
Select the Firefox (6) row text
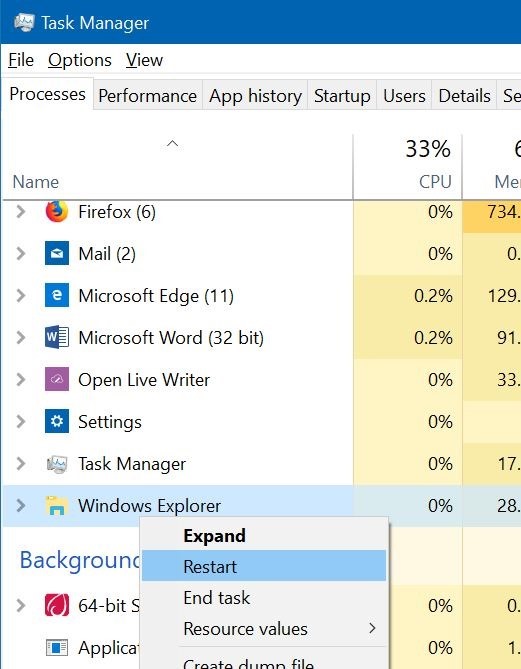[x=117, y=212]
